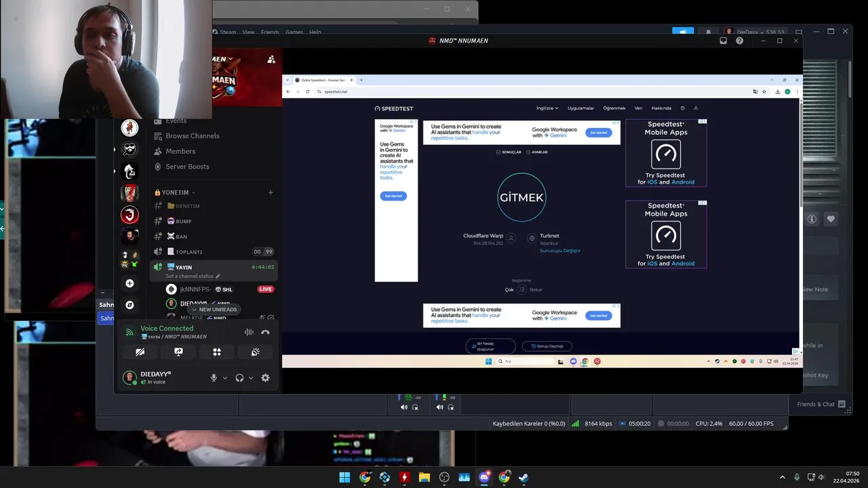The width and height of the screenshot is (868, 488).
Task: Join the TOPLANTI voice channel
Action: tap(214, 251)
